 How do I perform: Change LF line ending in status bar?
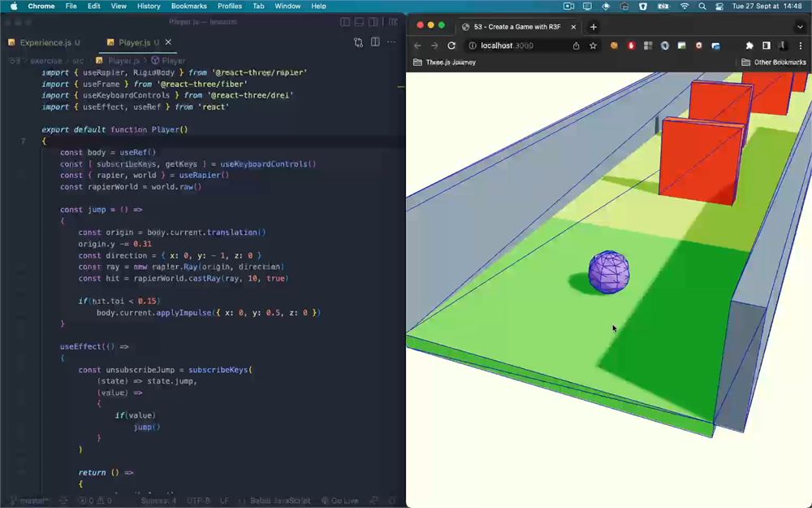point(224,501)
